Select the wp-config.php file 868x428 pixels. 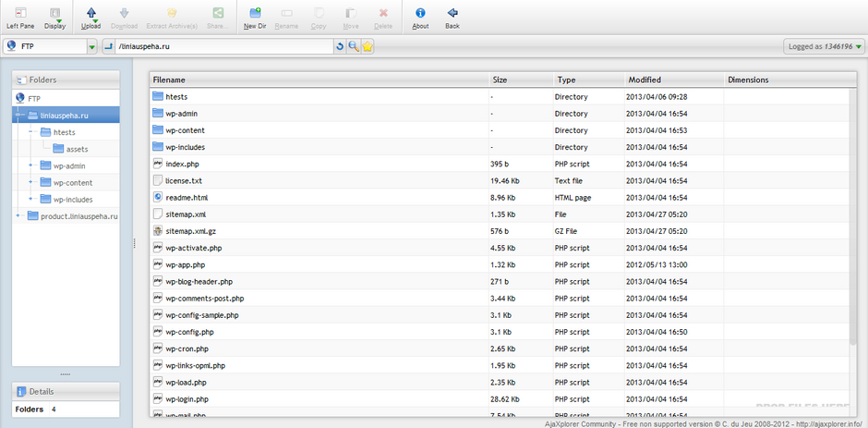500,332
